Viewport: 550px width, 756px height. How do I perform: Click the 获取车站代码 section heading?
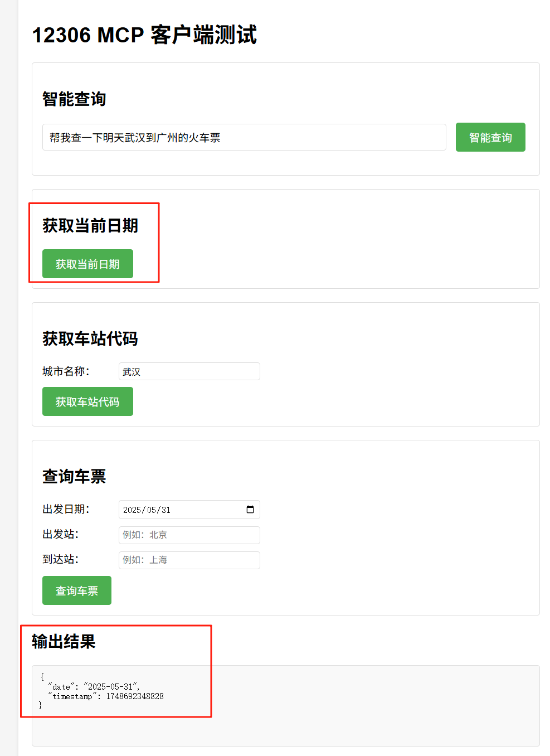[x=90, y=338]
